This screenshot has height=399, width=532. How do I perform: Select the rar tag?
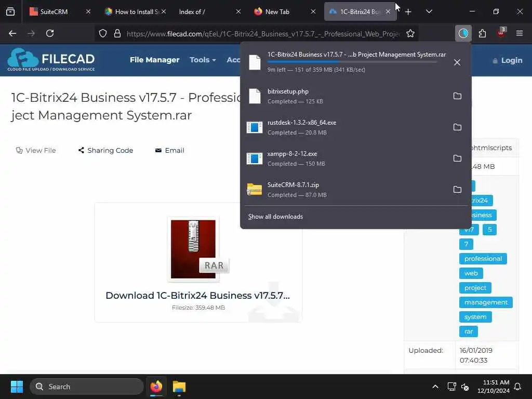click(469, 331)
